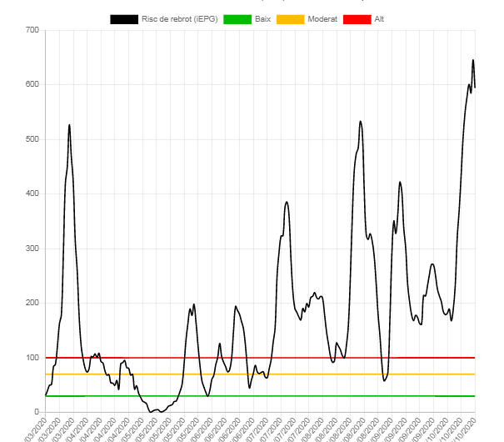504x442 pixels.
Task: Click the 500 label on the y-axis
Action: click(x=32, y=139)
